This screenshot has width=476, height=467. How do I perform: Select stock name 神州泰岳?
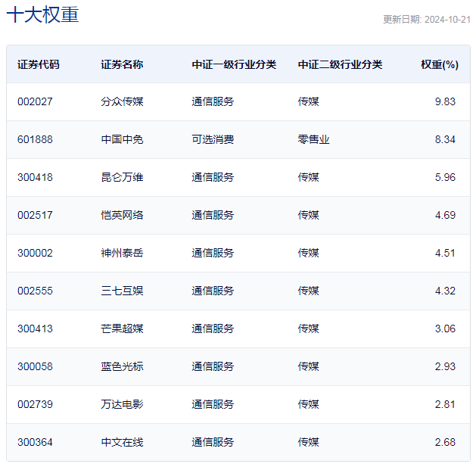122,253
